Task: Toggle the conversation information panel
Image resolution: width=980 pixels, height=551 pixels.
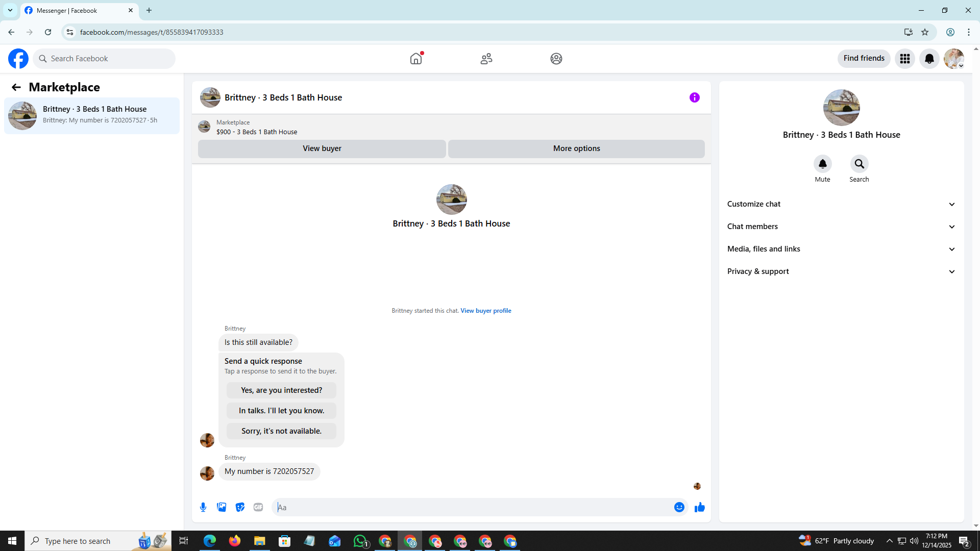Action: tap(694, 97)
